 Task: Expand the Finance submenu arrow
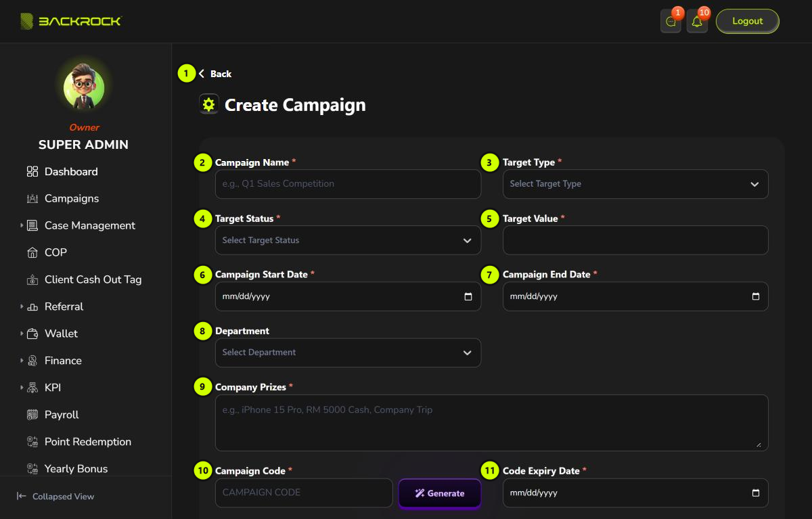point(22,361)
